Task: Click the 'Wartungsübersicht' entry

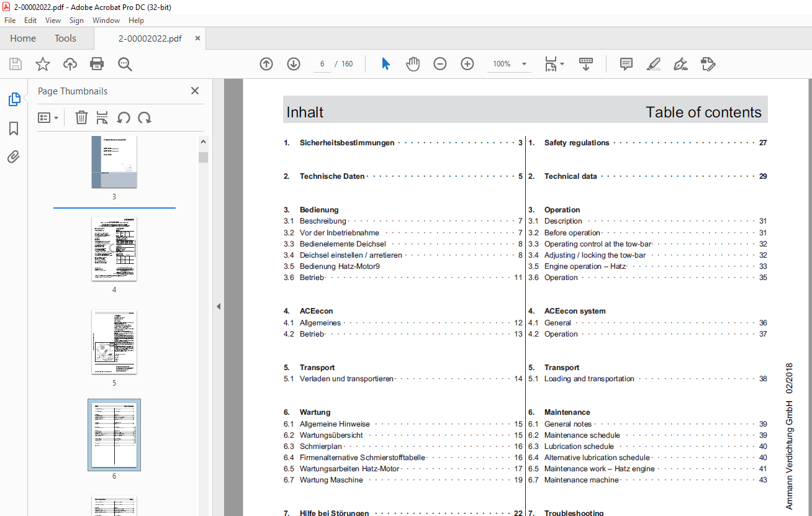Action: 332,435
